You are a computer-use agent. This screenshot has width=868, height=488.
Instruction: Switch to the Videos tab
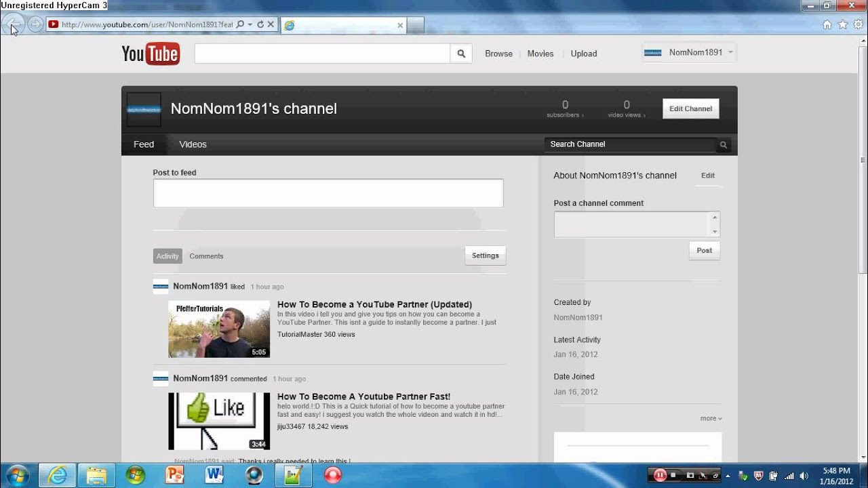pyautogui.click(x=193, y=144)
